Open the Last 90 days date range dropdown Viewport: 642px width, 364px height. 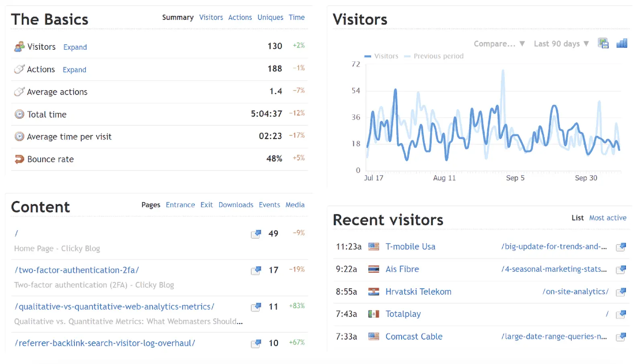pyautogui.click(x=561, y=44)
